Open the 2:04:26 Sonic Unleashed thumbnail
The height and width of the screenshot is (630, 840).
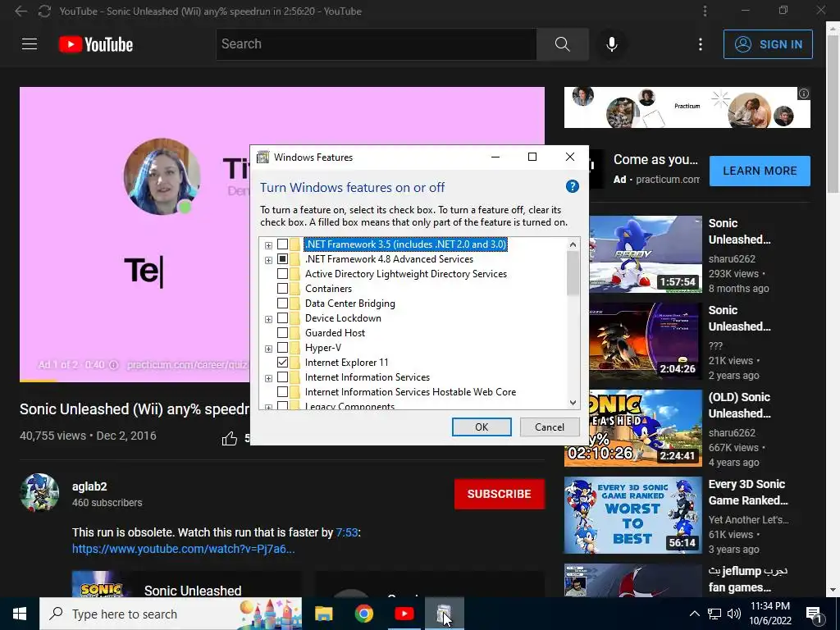pos(646,341)
